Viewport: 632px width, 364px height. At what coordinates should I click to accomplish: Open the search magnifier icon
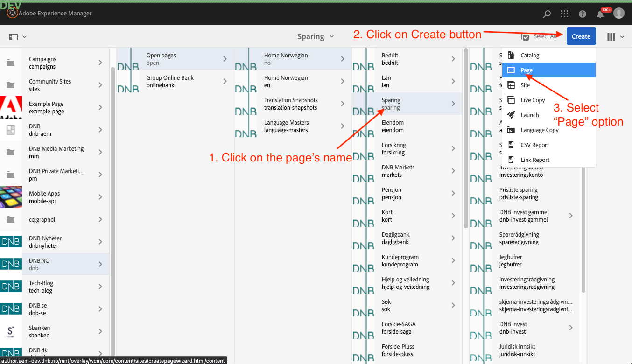(x=547, y=14)
